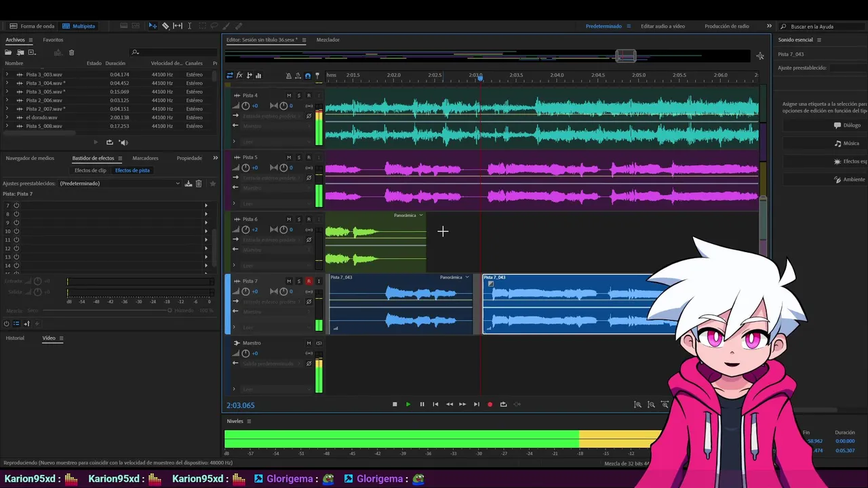Click the Buscar en la Ayuda search field
The height and width of the screenshot is (488, 868).
pos(821,26)
